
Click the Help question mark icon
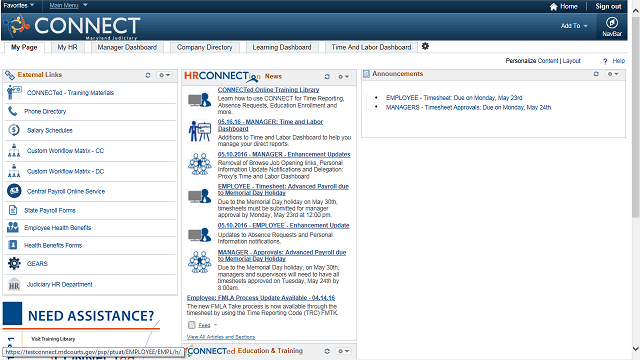pos(605,61)
